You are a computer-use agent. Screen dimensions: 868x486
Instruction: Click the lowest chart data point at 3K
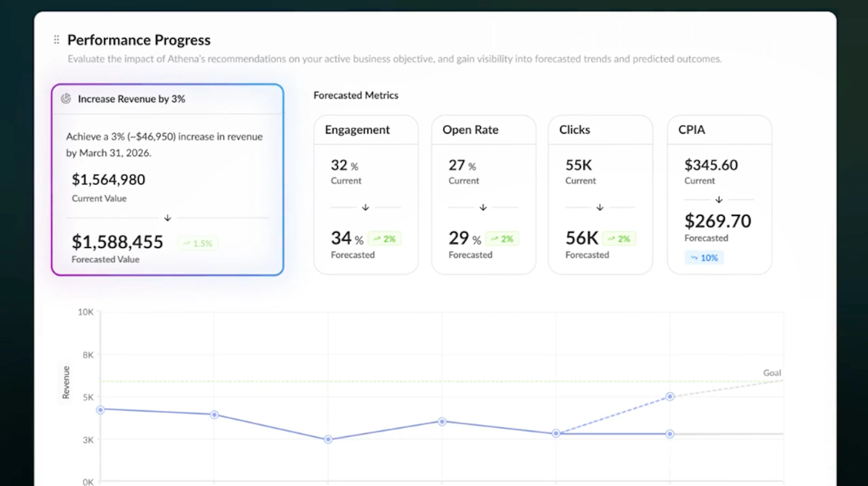[x=328, y=439]
